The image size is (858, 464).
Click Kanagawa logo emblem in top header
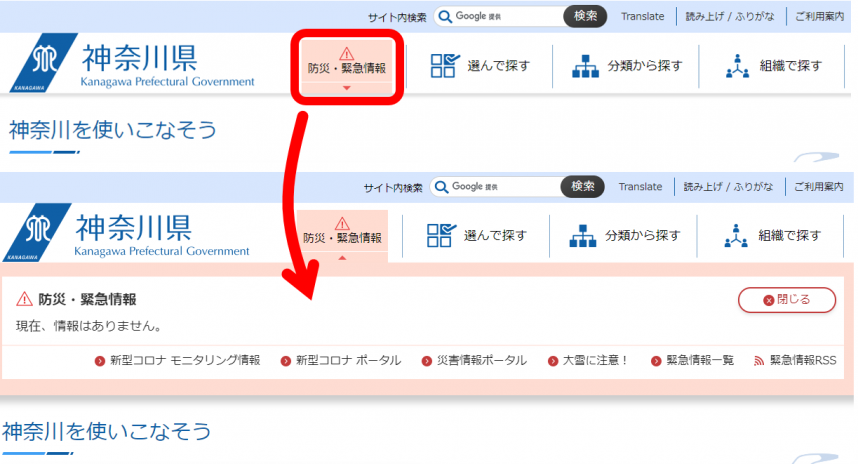coord(44,63)
